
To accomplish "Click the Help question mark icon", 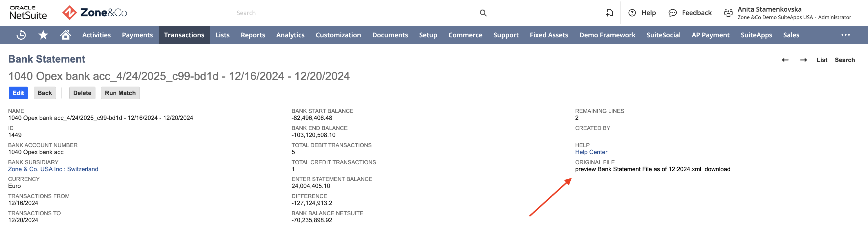I will (x=632, y=13).
